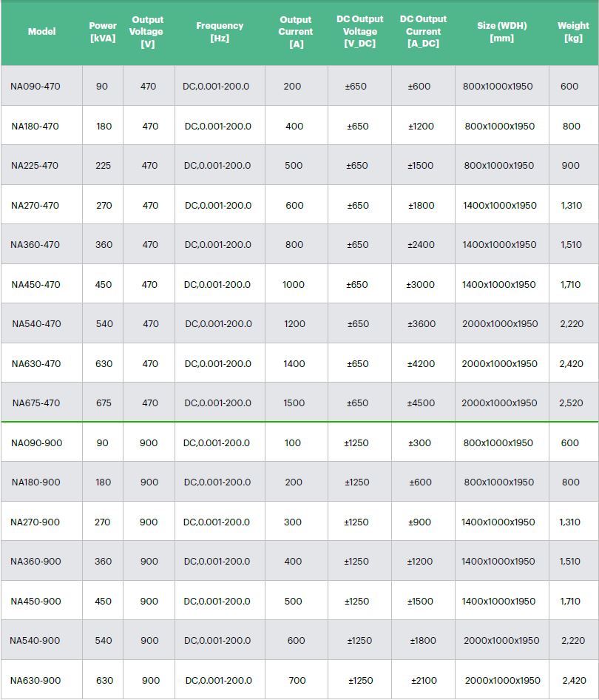Select the ±2100 DC output current cell
Screen dimensions: 599x700
(x=423, y=681)
